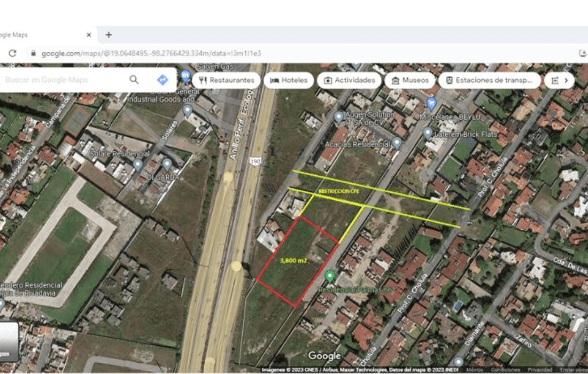Image resolution: width=588 pixels, height=374 pixels.
Task: Filter map by Restaurantes
Action: pyautogui.click(x=226, y=80)
